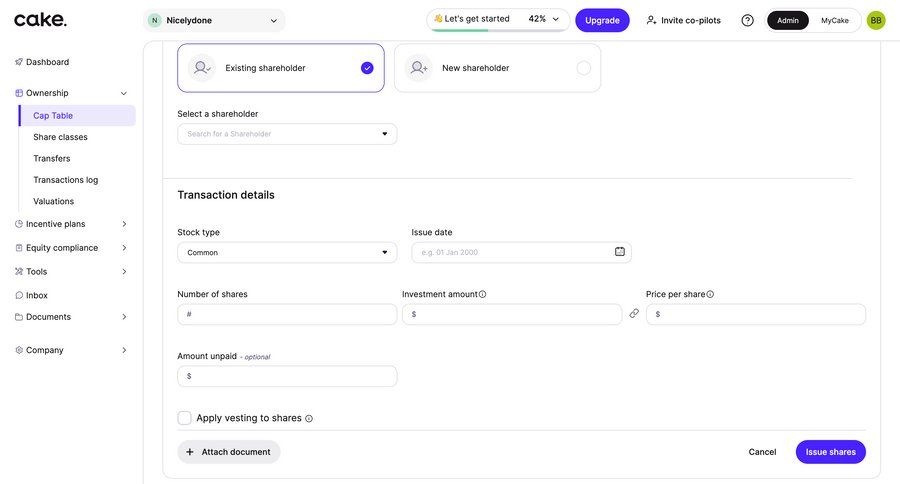Open the BB user avatar
This screenshot has width=900, height=484.
(x=875, y=20)
